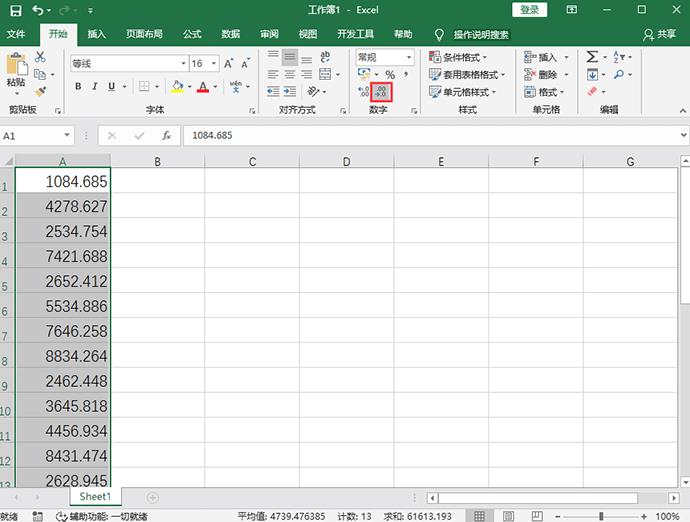The width and height of the screenshot is (690, 522).
Task: Add a new sheet with plus button
Action: (152, 497)
